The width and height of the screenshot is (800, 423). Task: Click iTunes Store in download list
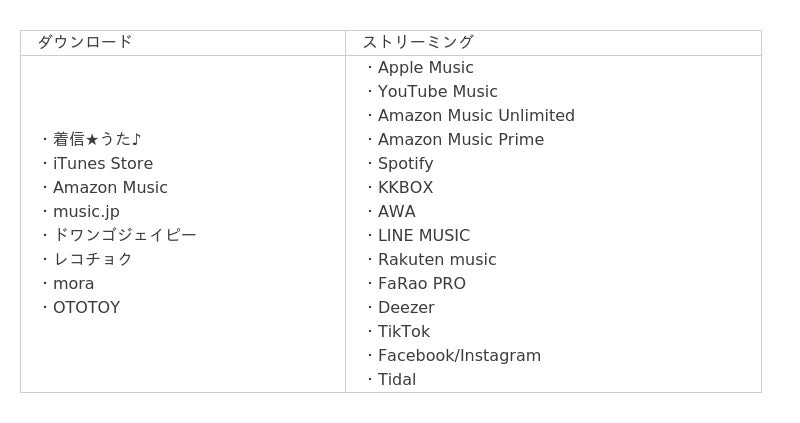(103, 163)
